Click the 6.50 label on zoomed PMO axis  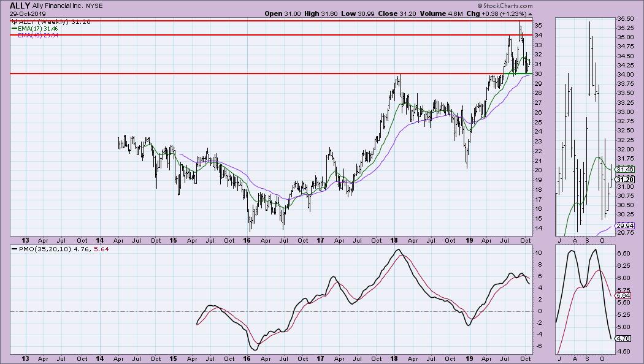coord(624,254)
